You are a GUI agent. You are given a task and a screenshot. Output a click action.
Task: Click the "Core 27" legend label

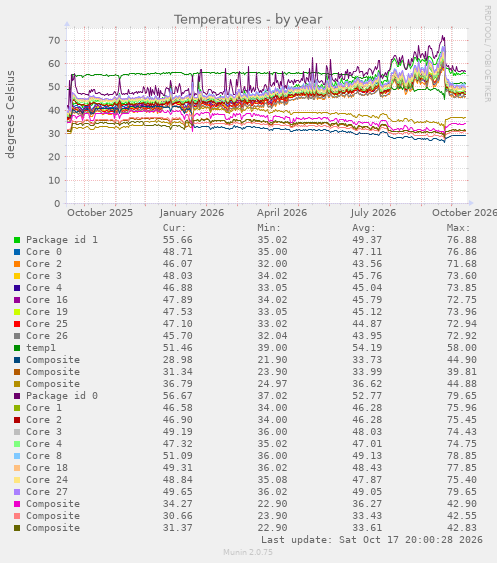pyautogui.click(x=47, y=492)
